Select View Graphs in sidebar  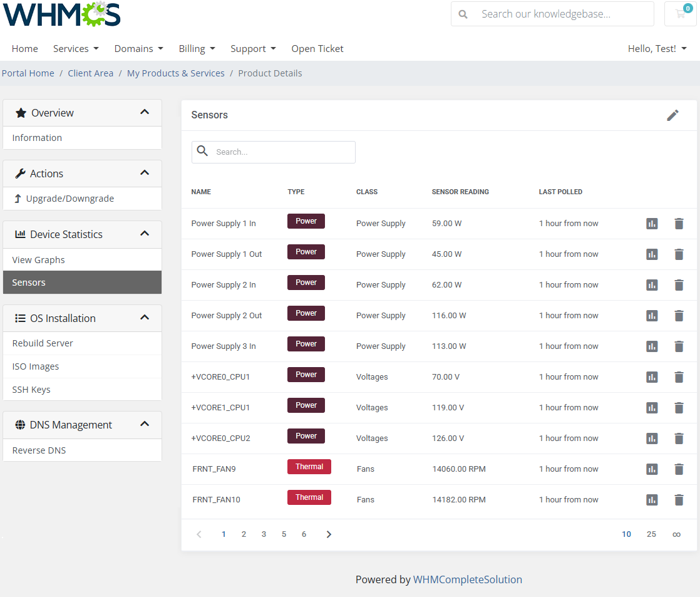39,260
